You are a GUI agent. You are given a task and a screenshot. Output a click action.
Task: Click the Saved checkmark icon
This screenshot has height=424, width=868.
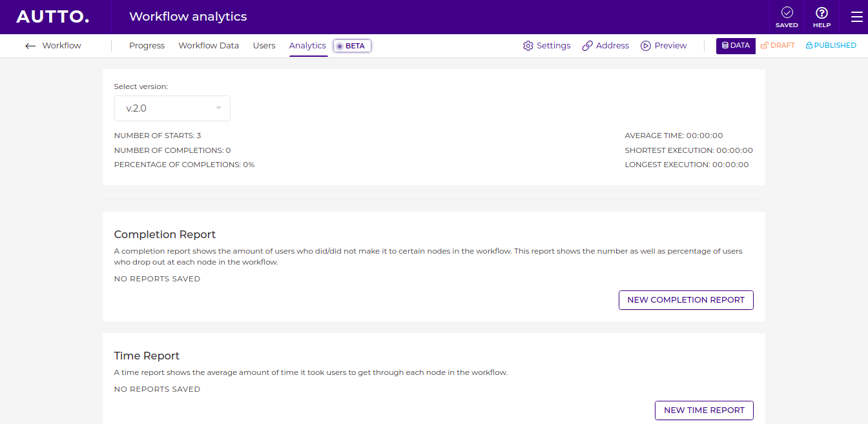point(787,13)
